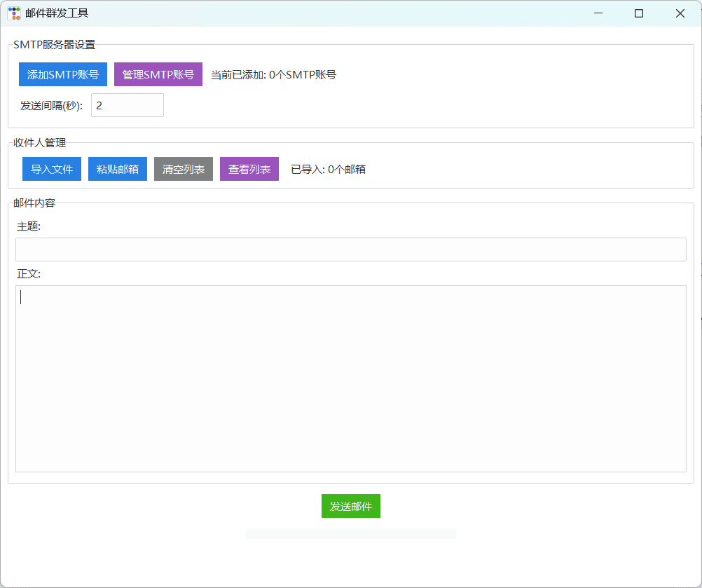The width and height of the screenshot is (702, 588).
Task: Click the 正文 label text
Action: (x=29, y=273)
